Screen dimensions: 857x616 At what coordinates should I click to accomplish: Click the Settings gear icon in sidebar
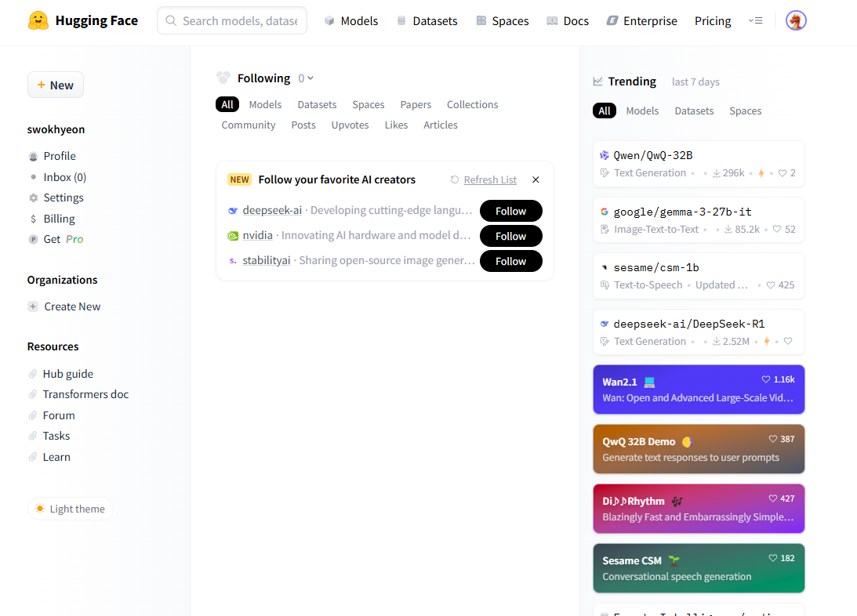[x=34, y=197]
